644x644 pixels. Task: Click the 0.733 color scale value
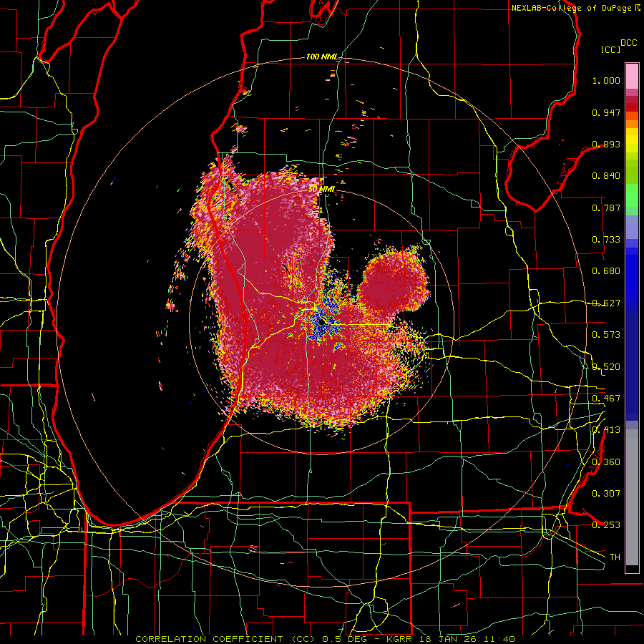point(606,240)
